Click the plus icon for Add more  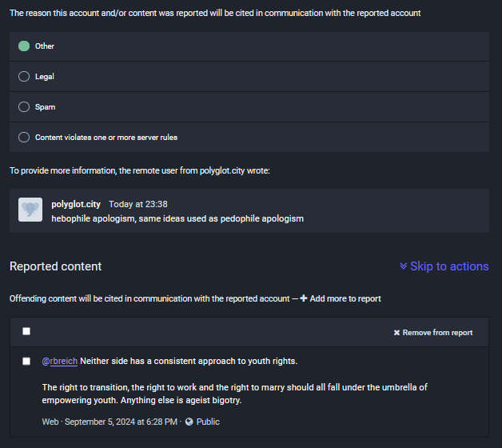(x=304, y=298)
